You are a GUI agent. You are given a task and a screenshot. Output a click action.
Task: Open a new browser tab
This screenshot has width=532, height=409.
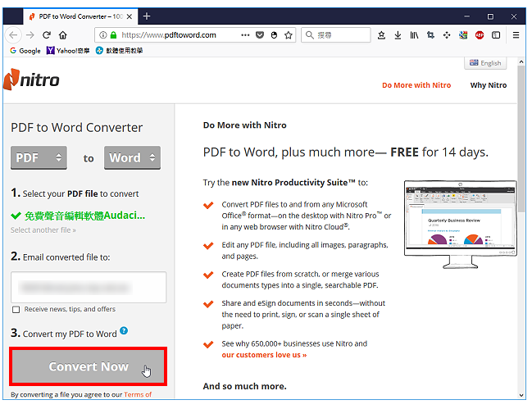[x=147, y=16]
